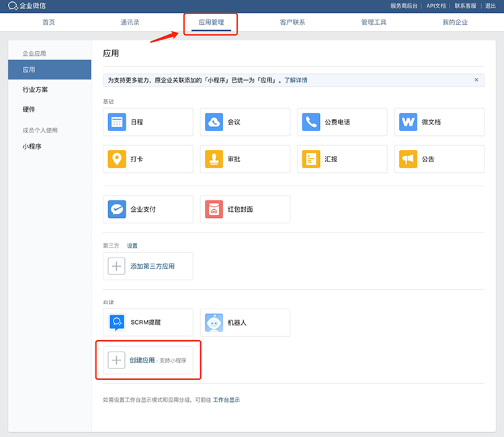Open the SCRM提醒 custom app
This screenshot has width=504, height=437.
(x=117, y=323)
